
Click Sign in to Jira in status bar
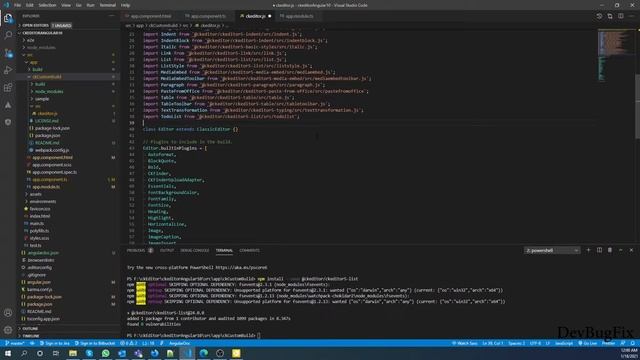(x=55, y=343)
